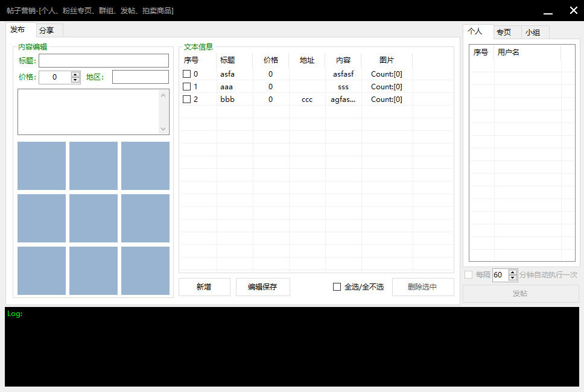
Task: Select the first image placeholder tile
Action: point(42,166)
